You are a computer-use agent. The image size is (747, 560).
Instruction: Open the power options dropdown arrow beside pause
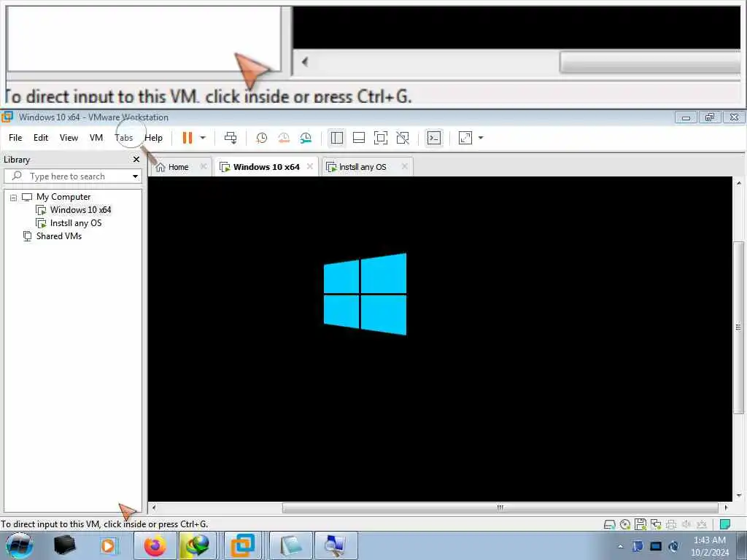pos(203,138)
